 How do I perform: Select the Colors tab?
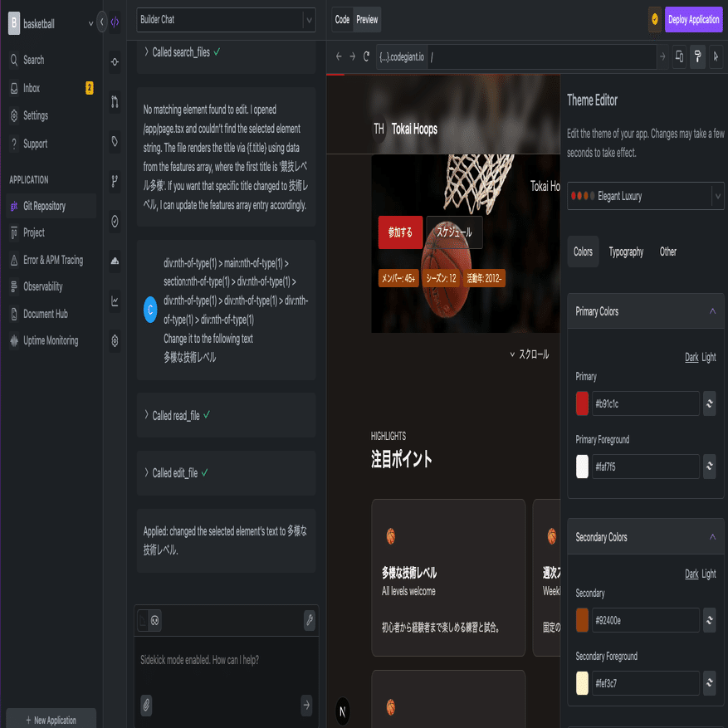[583, 252]
